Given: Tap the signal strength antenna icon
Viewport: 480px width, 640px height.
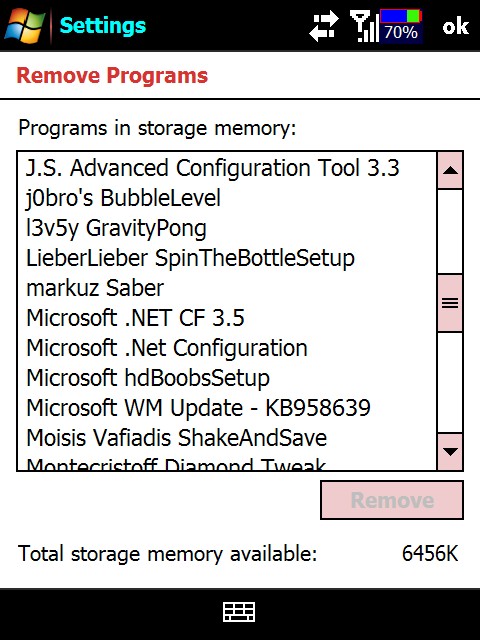Looking at the screenshot, I should (364, 26).
